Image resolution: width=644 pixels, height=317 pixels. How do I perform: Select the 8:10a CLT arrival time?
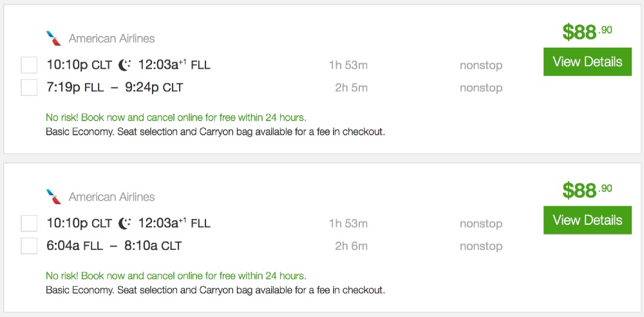pyautogui.click(x=140, y=245)
